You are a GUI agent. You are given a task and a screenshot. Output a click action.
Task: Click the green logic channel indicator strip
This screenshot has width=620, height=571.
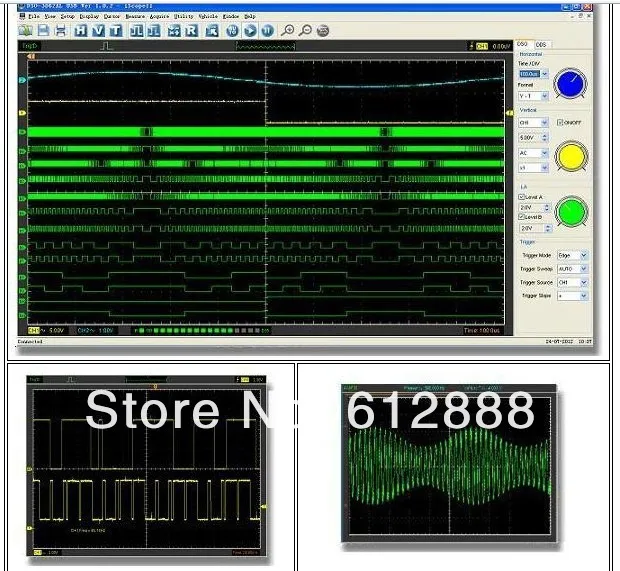(x=202, y=330)
